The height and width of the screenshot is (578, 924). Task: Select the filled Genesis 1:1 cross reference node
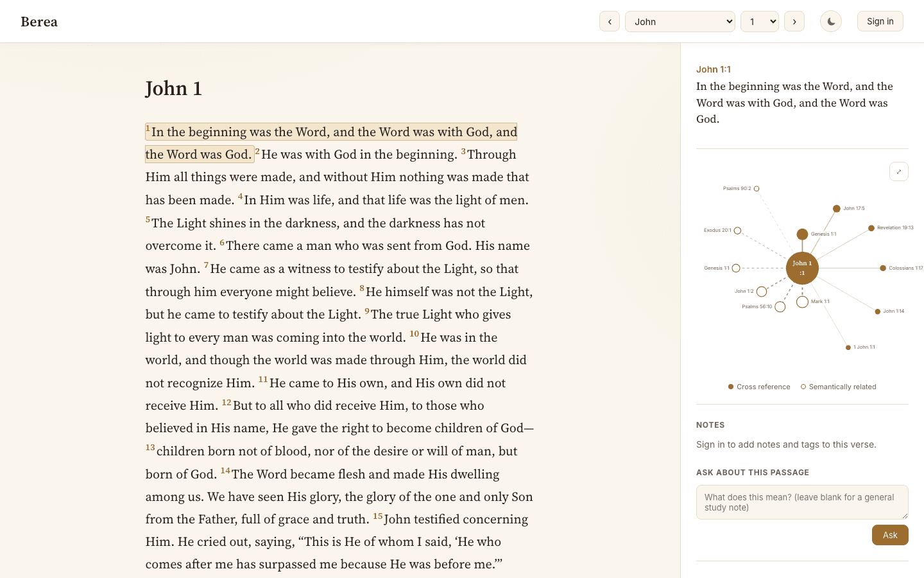point(802,234)
